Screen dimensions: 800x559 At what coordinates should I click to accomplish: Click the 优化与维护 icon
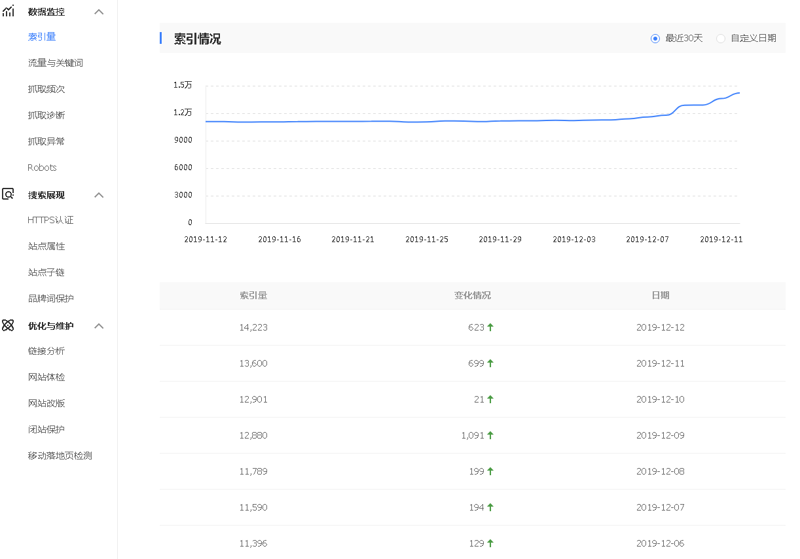click(8, 325)
